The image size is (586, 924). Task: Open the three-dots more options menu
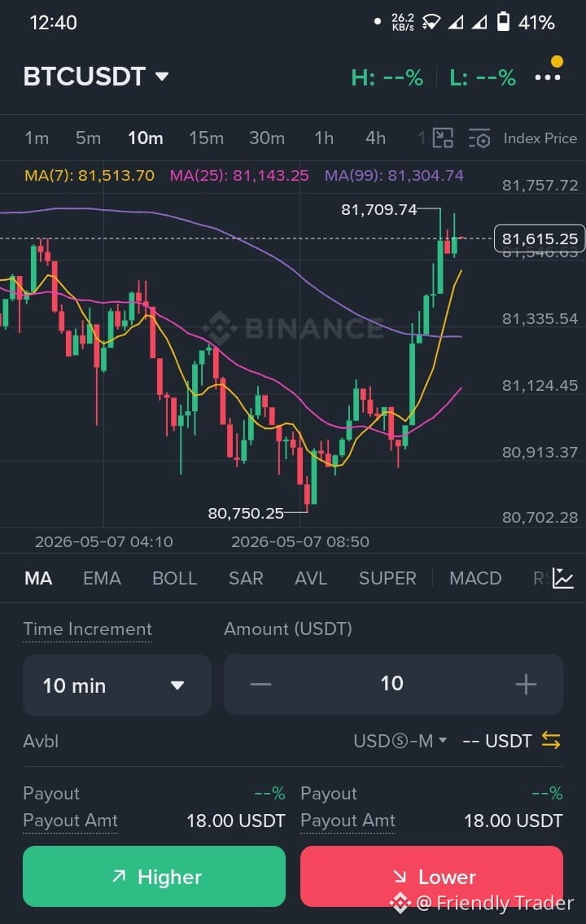[x=547, y=77]
